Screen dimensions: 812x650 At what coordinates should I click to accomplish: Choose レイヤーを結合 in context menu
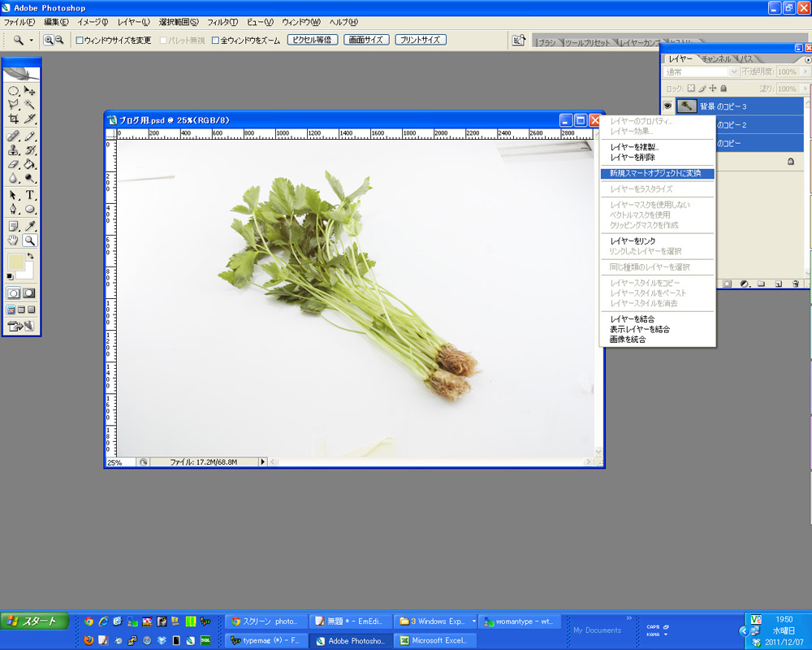click(x=657, y=318)
